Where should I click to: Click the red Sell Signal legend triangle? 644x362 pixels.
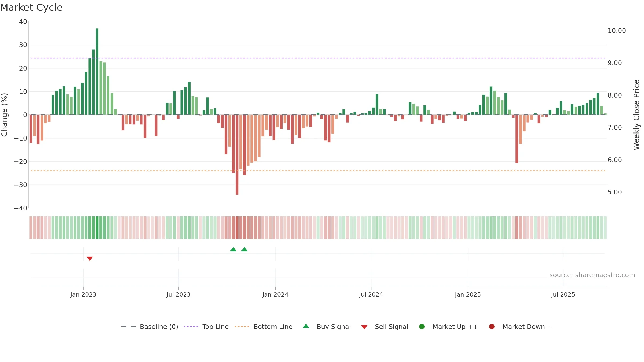(364, 327)
